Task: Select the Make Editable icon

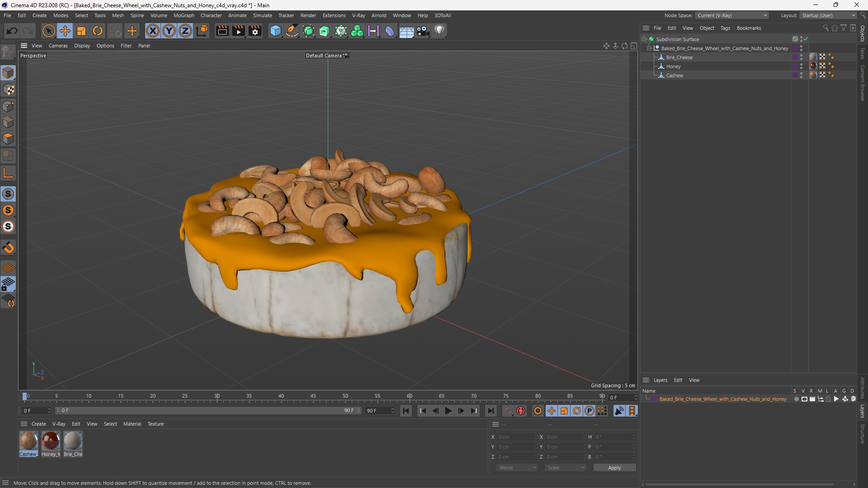Action: (x=9, y=52)
